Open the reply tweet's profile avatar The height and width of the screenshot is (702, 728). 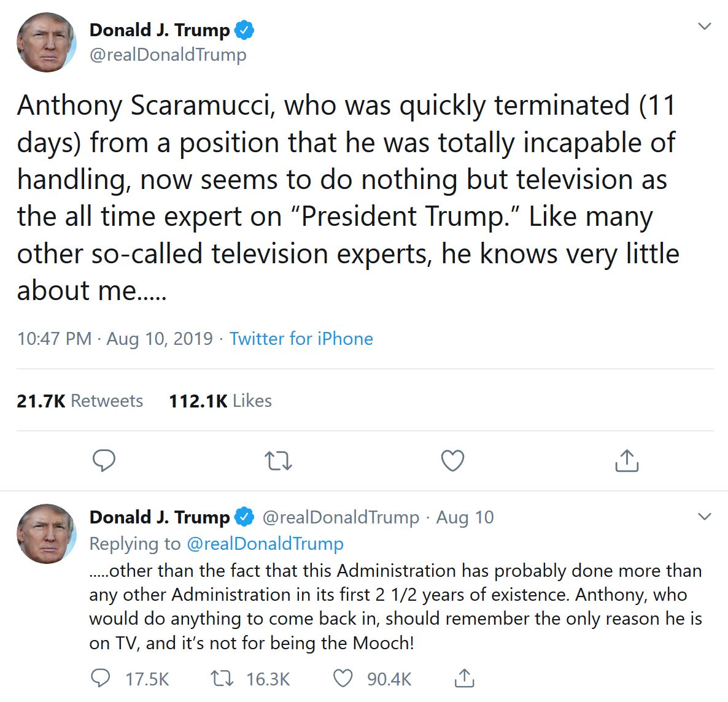(46, 534)
